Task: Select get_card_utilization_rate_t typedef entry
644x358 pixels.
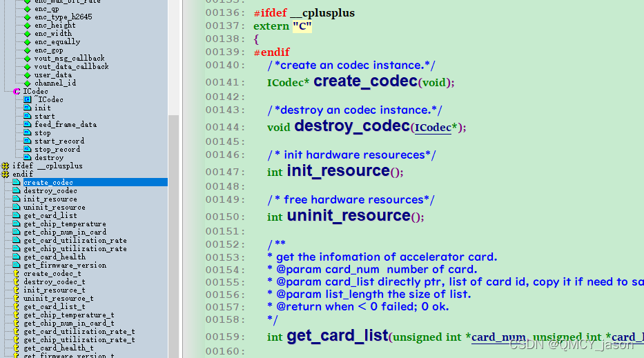Action: click(79, 331)
